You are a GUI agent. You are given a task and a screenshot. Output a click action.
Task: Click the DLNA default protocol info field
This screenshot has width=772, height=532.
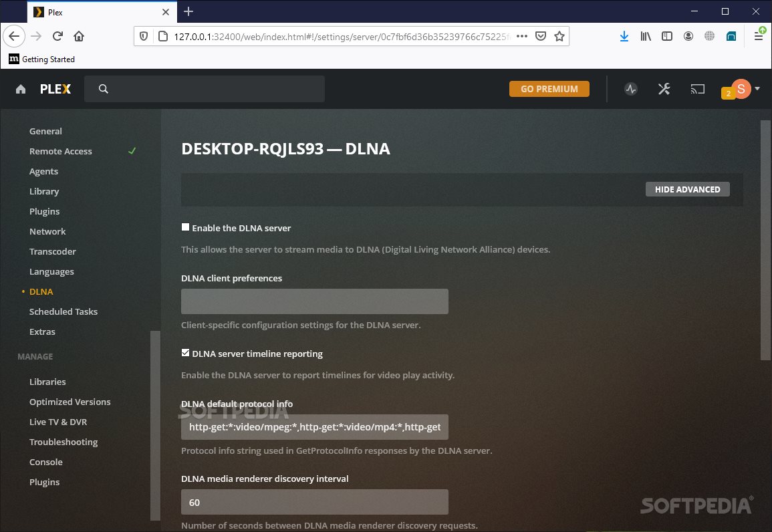(315, 426)
